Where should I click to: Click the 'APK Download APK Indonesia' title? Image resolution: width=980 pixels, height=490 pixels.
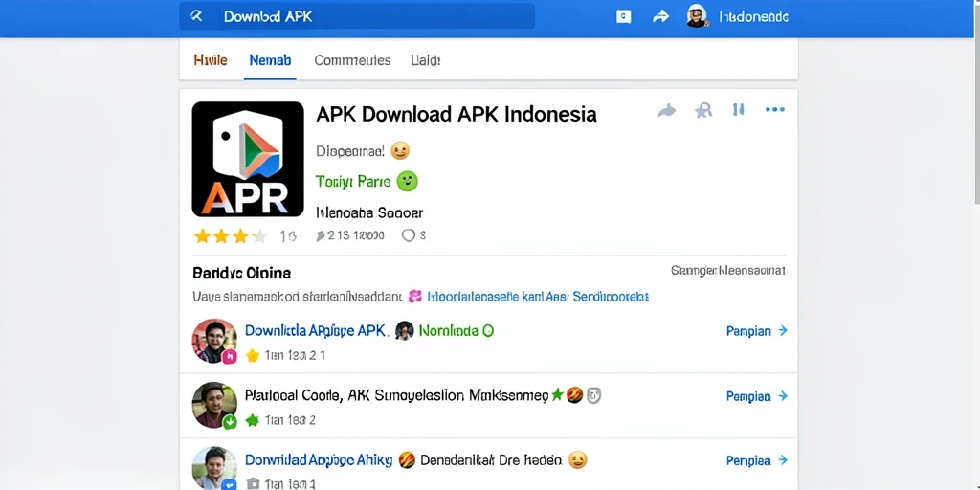pyautogui.click(x=457, y=115)
